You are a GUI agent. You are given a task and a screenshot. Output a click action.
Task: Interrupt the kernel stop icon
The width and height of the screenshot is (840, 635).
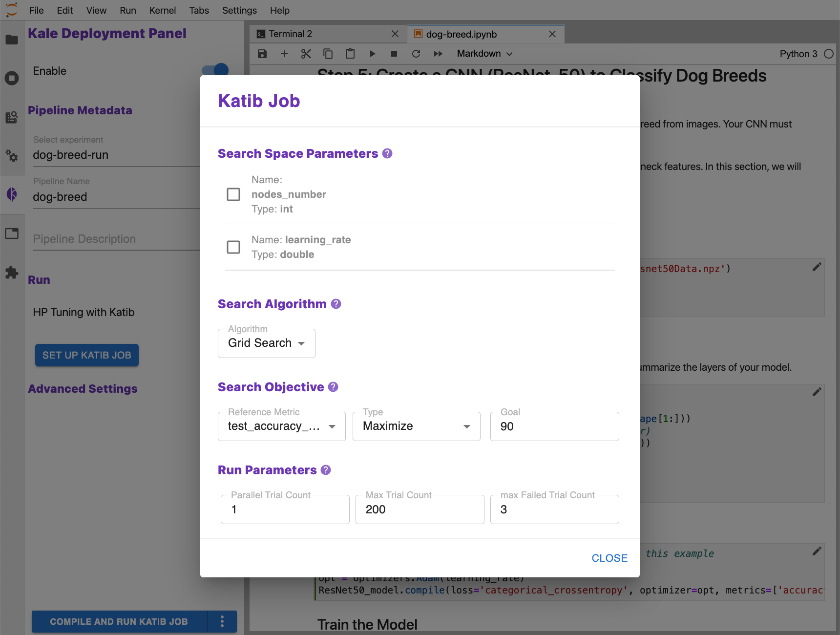394,54
